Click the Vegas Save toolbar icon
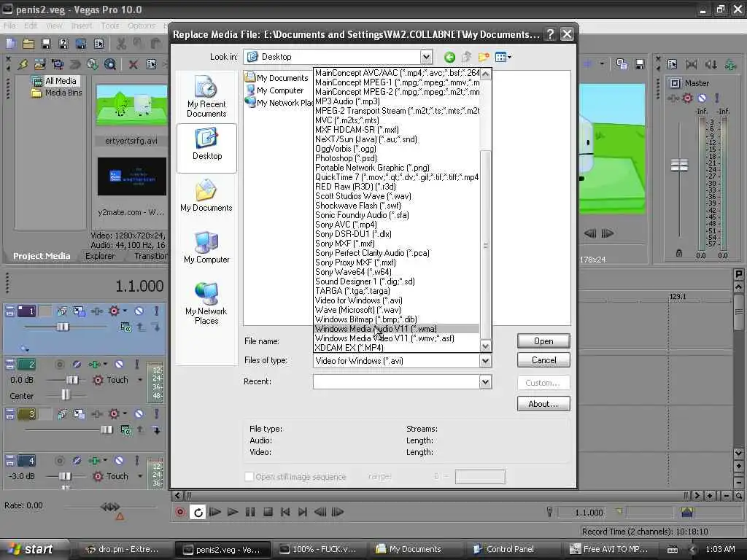 click(46, 44)
